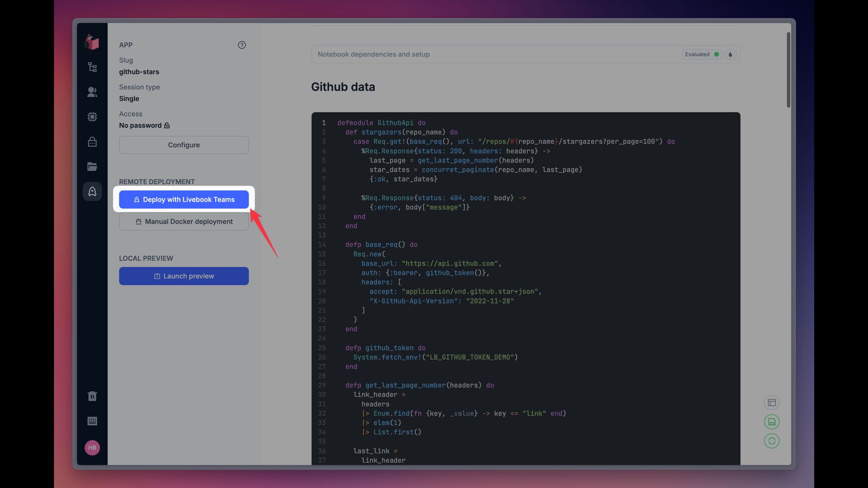Click the green save notebook icon
The image size is (868, 488).
pos(772,422)
